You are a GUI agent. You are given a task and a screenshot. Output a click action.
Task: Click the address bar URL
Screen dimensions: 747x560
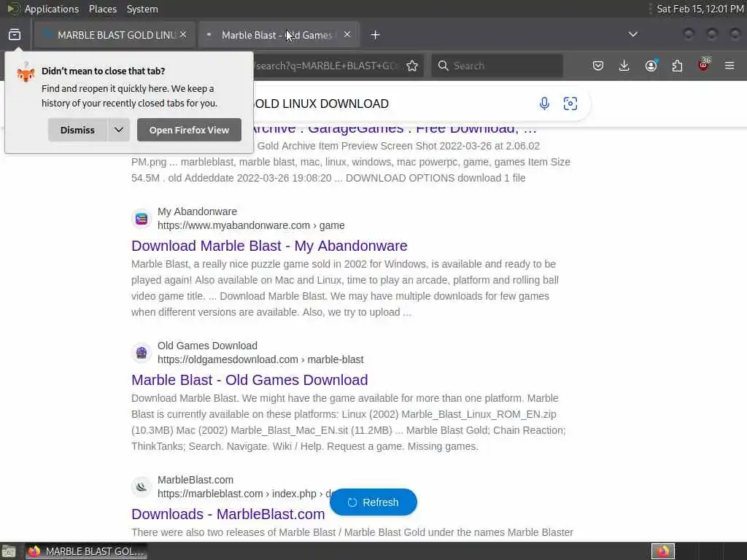326,66
